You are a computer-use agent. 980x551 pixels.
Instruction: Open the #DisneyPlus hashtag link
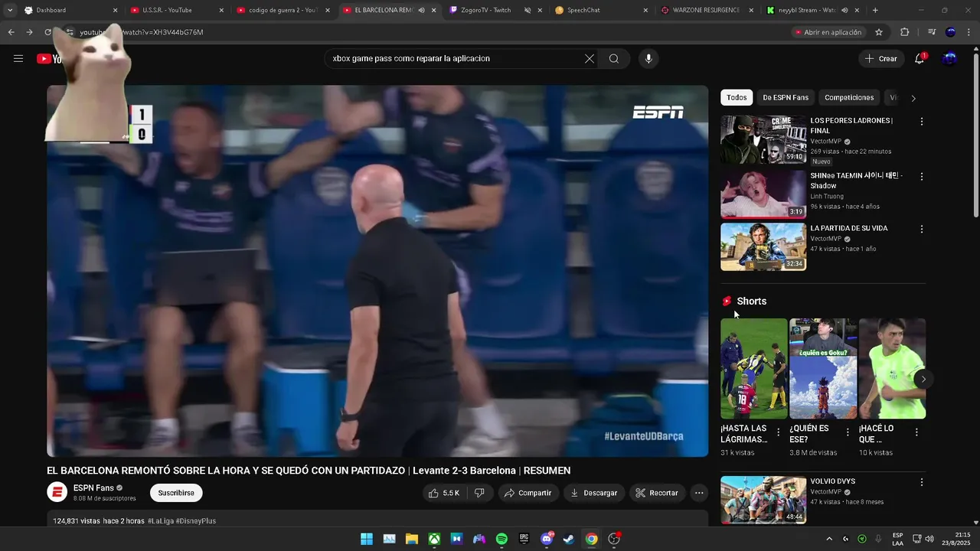196,521
